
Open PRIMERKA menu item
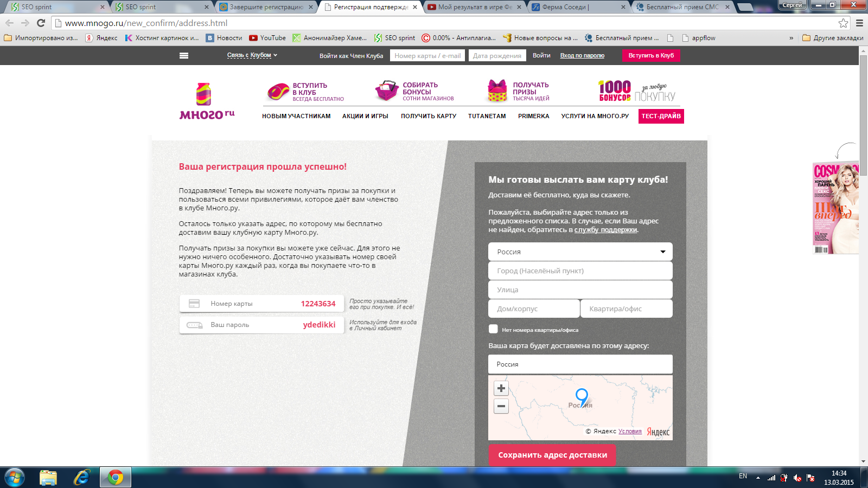pos(534,116)
